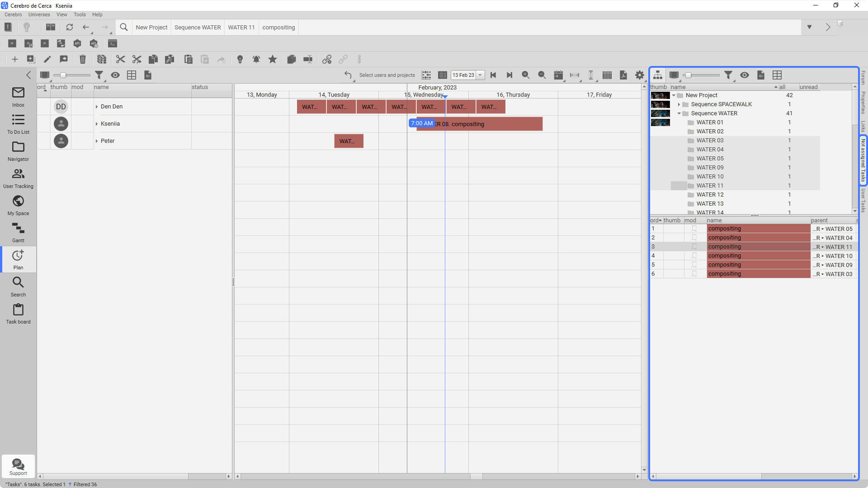Open the Task board view
Screen dimensions: 868x488
(18, 314)
